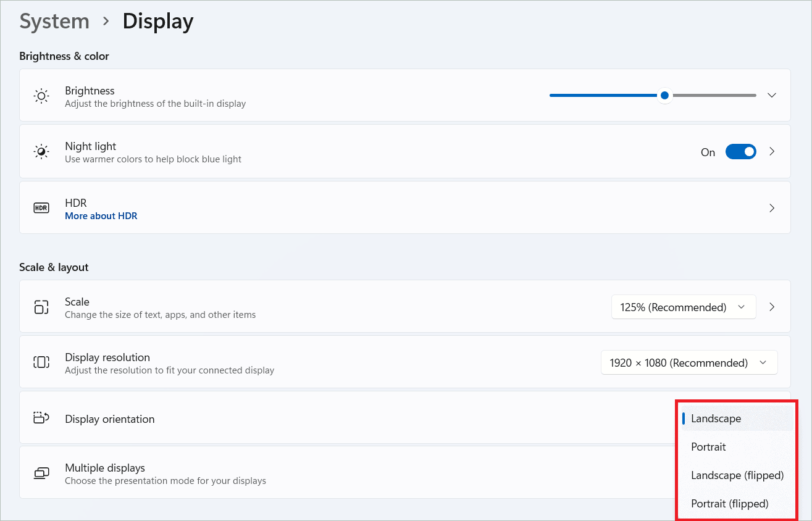Open Night light settings chevron
This screenshot has width=812, height=521.
point(772,151)
